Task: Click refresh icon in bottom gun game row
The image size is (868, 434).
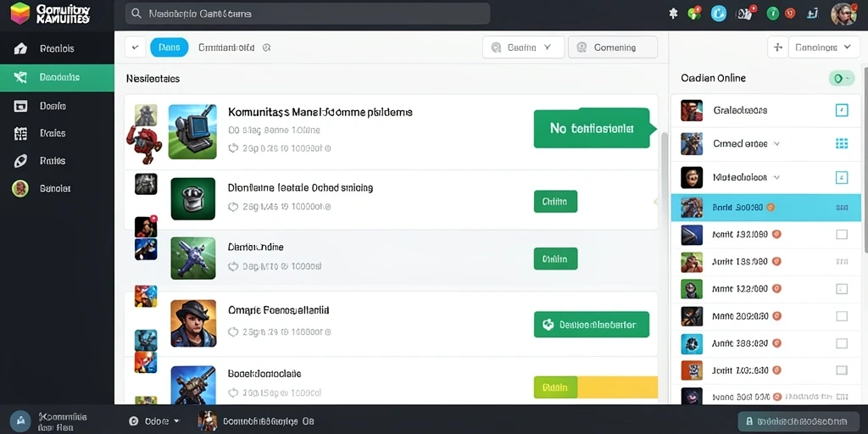Action: pyautogui.click(x=233, y=393)
